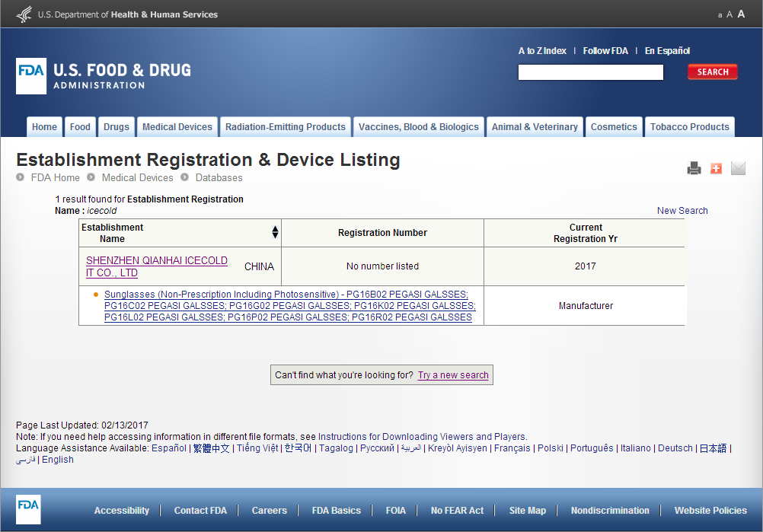
Task: Click New Search link
Action: [682, 211]
